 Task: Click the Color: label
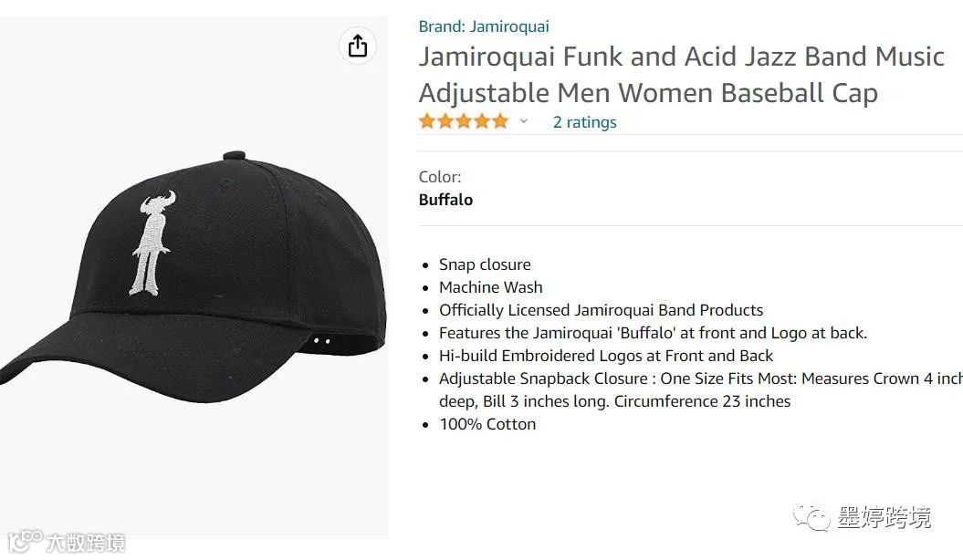440,177
